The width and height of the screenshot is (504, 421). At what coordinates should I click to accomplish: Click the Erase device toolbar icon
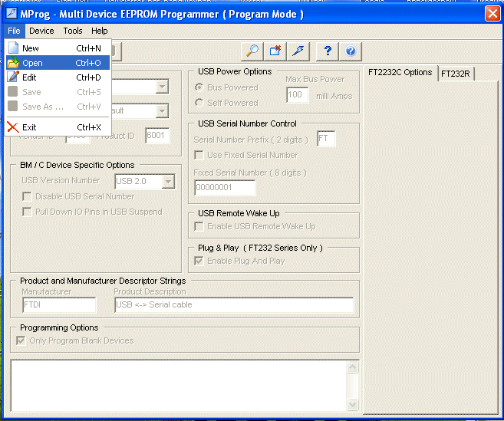(x=275, y=51)
